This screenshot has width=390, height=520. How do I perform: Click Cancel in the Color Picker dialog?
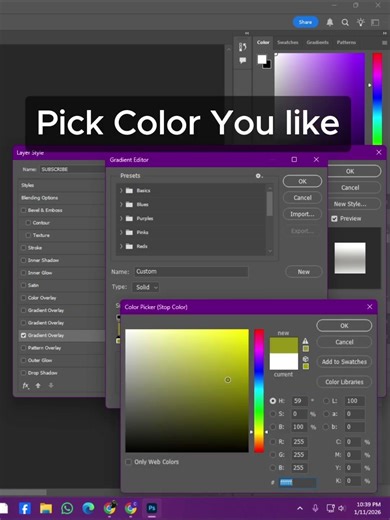click(344, 342)
